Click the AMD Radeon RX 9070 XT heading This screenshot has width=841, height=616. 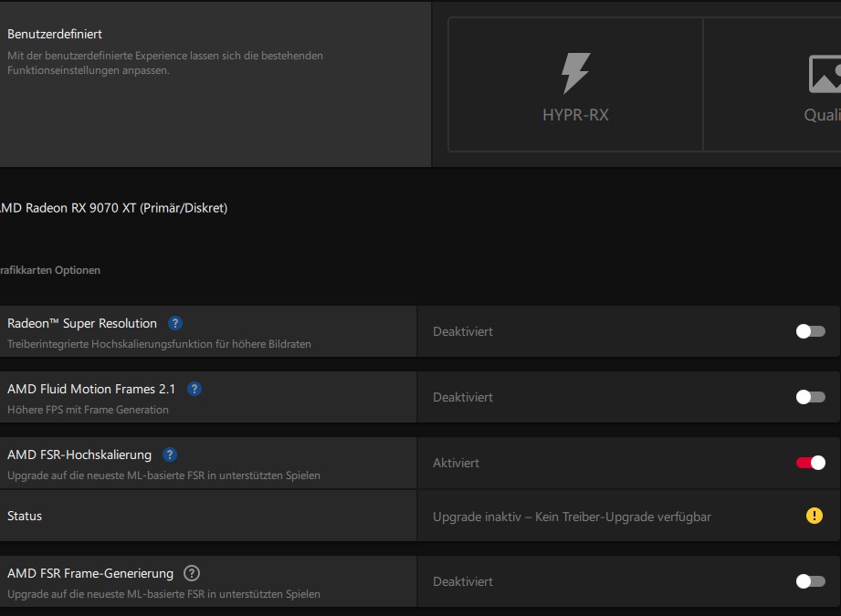coord(112,208)
